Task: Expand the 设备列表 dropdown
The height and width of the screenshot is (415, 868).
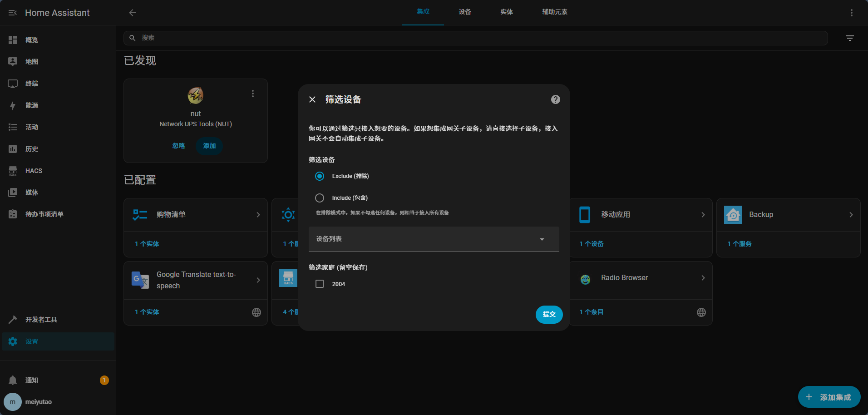Action: point(434,239)
